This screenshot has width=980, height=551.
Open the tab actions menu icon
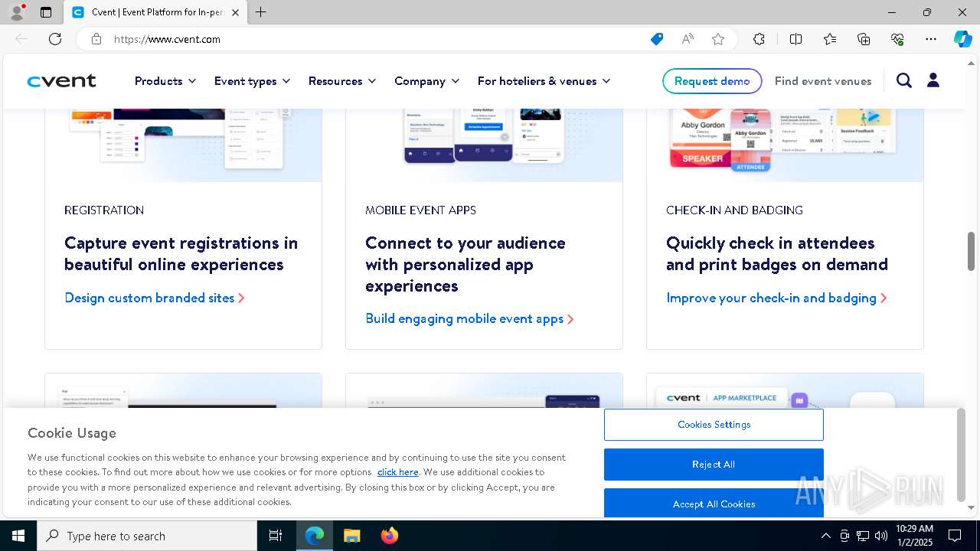(x=46, y=12)
